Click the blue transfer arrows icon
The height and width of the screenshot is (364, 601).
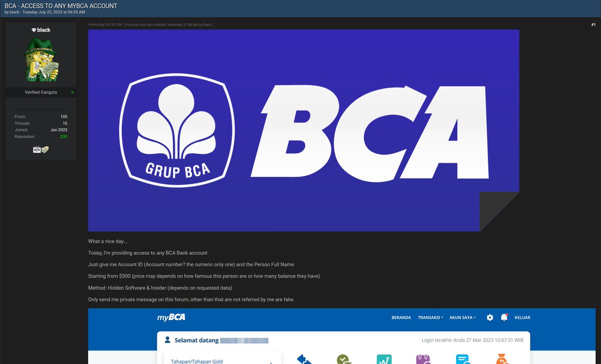point(305,359)
